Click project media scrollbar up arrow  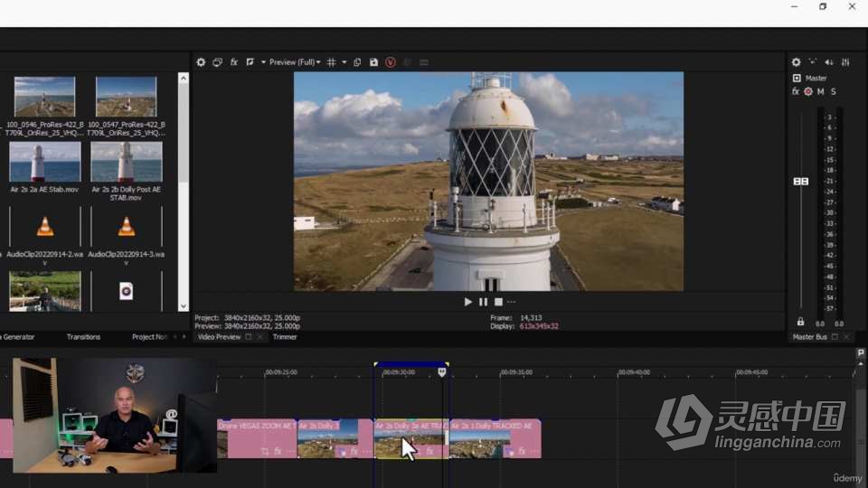click(x=184, y=78)
